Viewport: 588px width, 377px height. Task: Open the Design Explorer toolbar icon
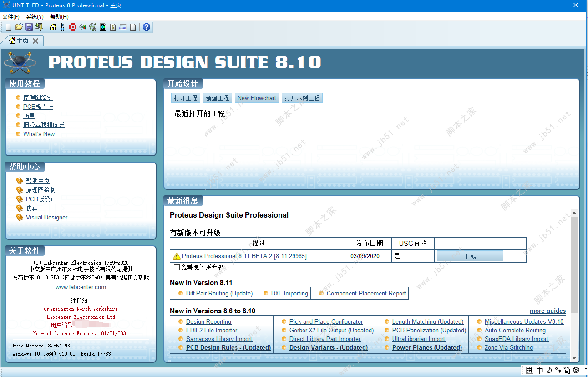[x=102, y=26]
